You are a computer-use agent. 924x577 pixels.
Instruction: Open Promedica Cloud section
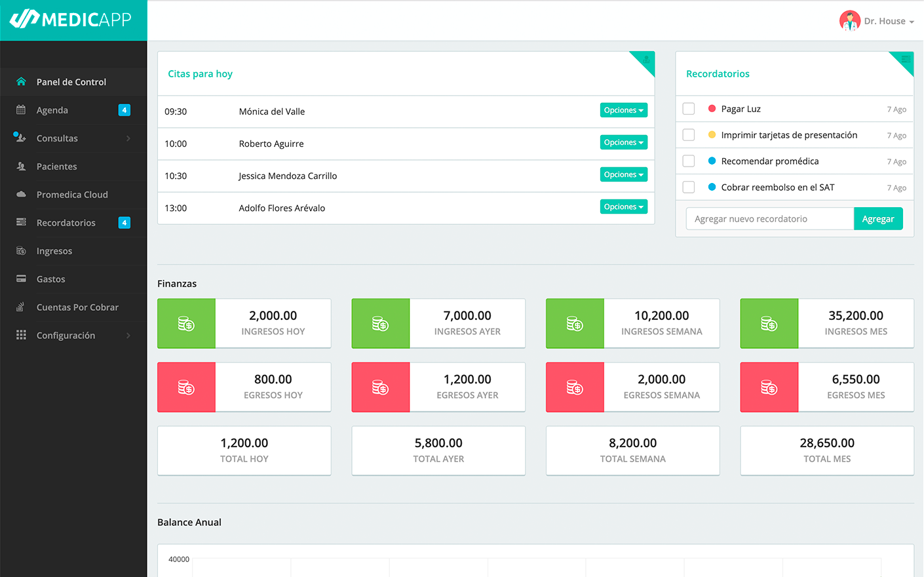(73, 195)
